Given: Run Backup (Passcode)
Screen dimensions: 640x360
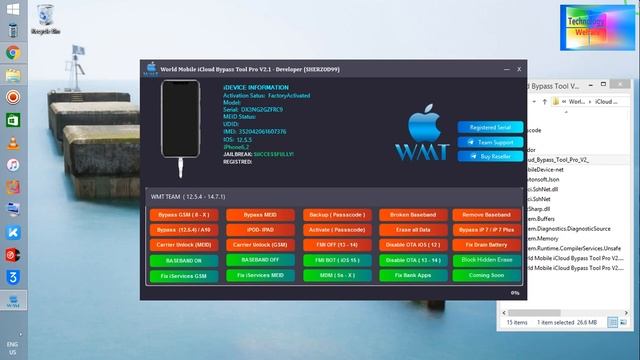Looking at the screenshot, I should pyautogui.click(x=337, y=215).
